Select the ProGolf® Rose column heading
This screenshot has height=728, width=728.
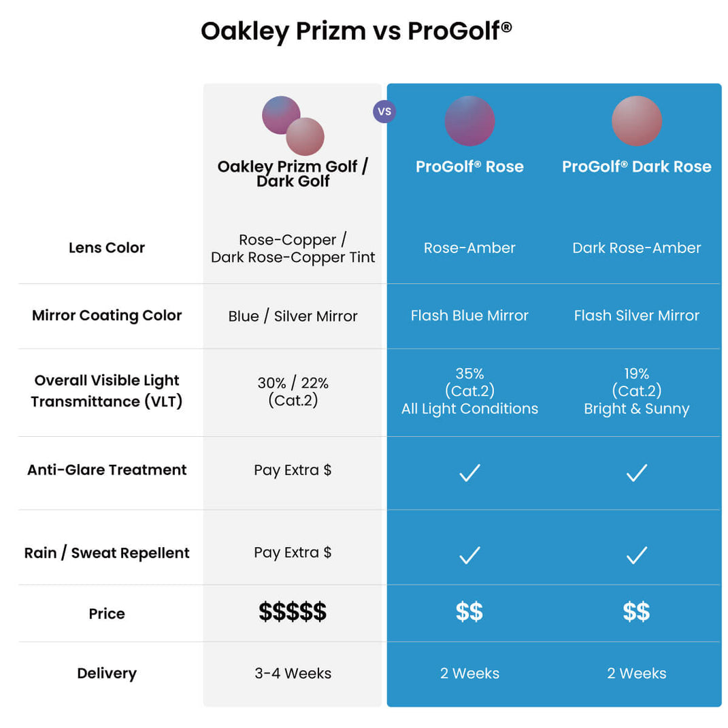tap(469, 166)
